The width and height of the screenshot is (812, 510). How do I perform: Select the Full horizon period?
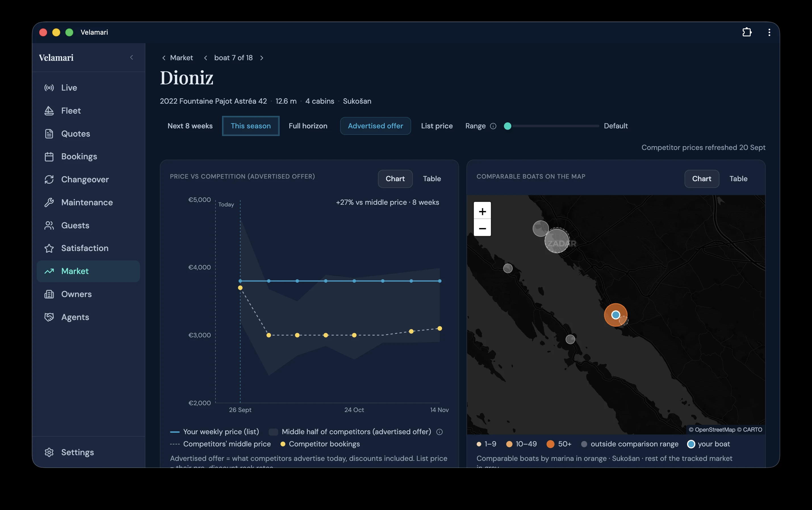click(x=308, y=126)
